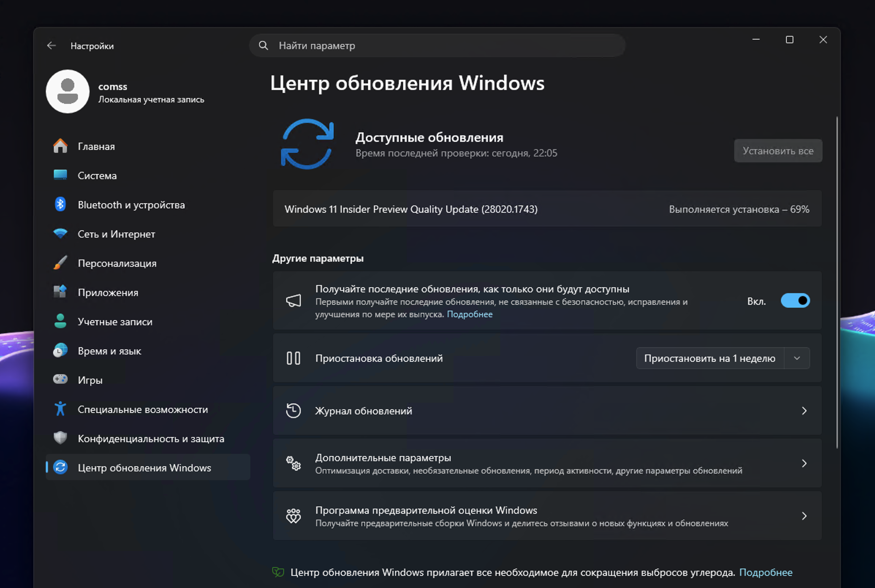Image resolution: width=875 pixels, height=588 pixels.
Task: Click Локальная учетная запись text
Action: tap(151, 99)
